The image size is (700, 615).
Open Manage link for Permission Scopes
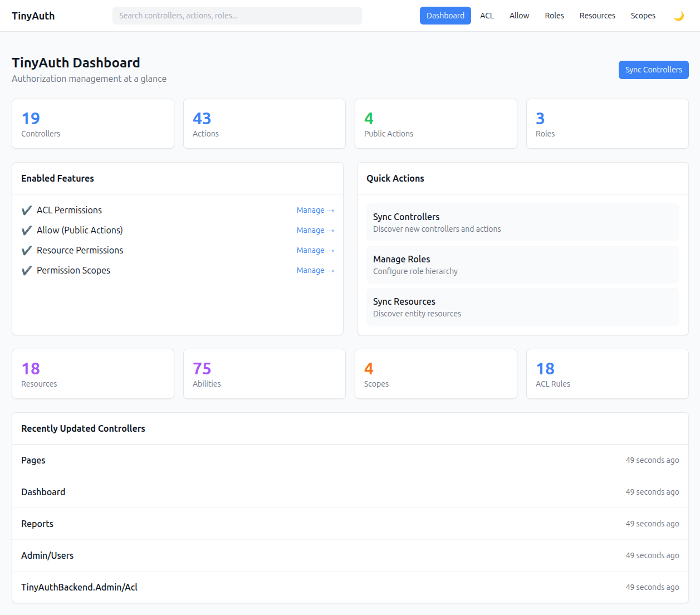click(x=315, y=270)
